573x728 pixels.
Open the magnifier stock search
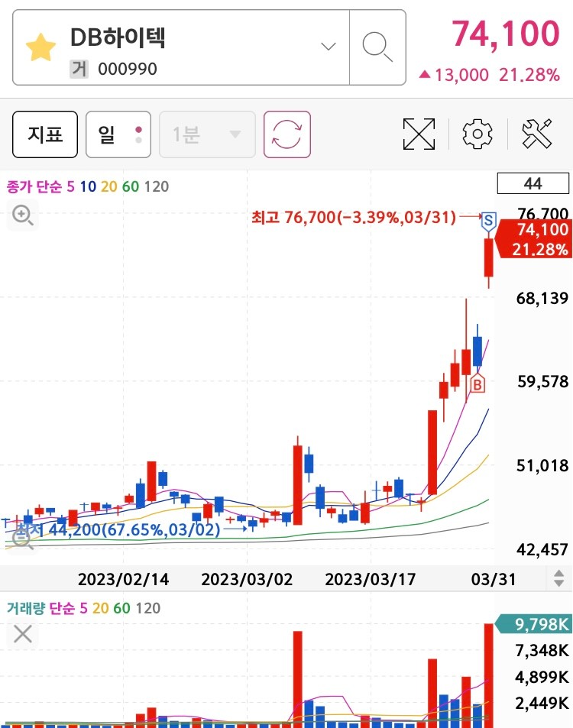[377, 47]
